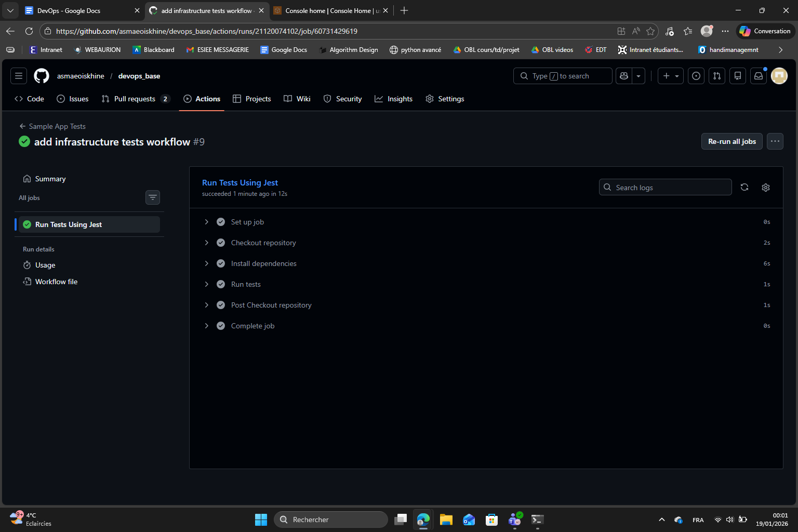Open log settings gear icon
The height and width of the screenshot is (532, 798).
point(766,188)
